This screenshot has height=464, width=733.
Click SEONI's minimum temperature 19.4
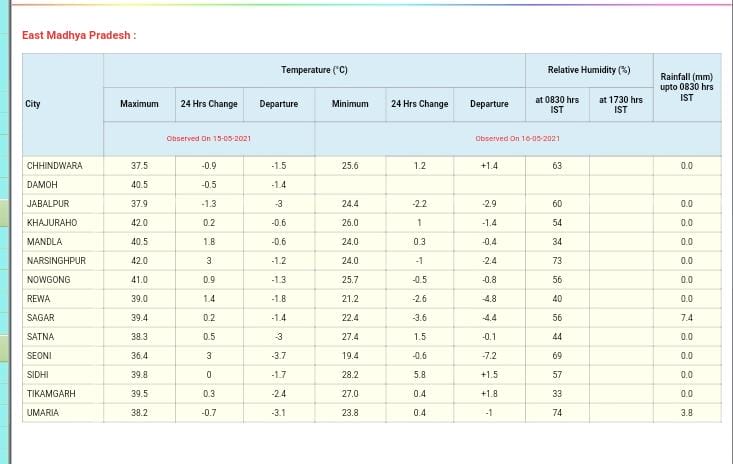pos(350,356)
